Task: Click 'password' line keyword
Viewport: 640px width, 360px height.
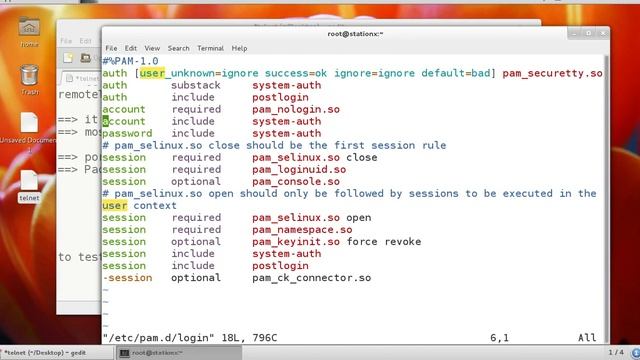Action: click(127, 133)
